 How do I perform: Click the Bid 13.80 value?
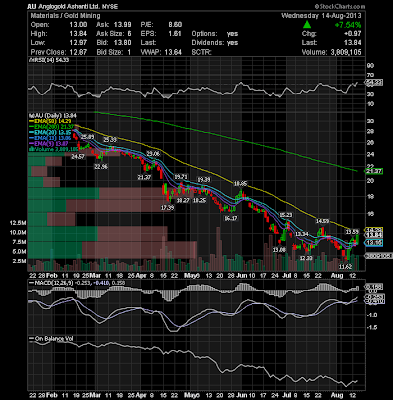coord(123,43)
